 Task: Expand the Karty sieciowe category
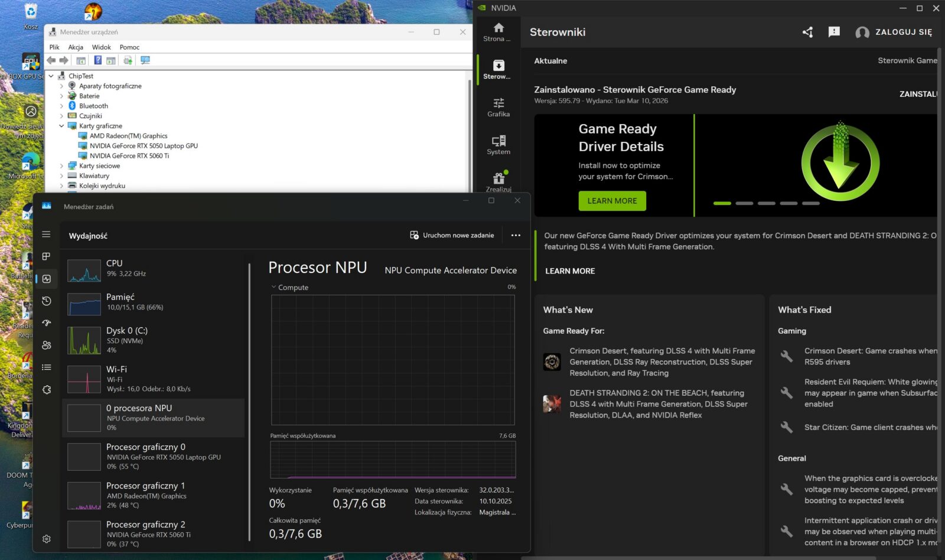click(x=61, y=166)
